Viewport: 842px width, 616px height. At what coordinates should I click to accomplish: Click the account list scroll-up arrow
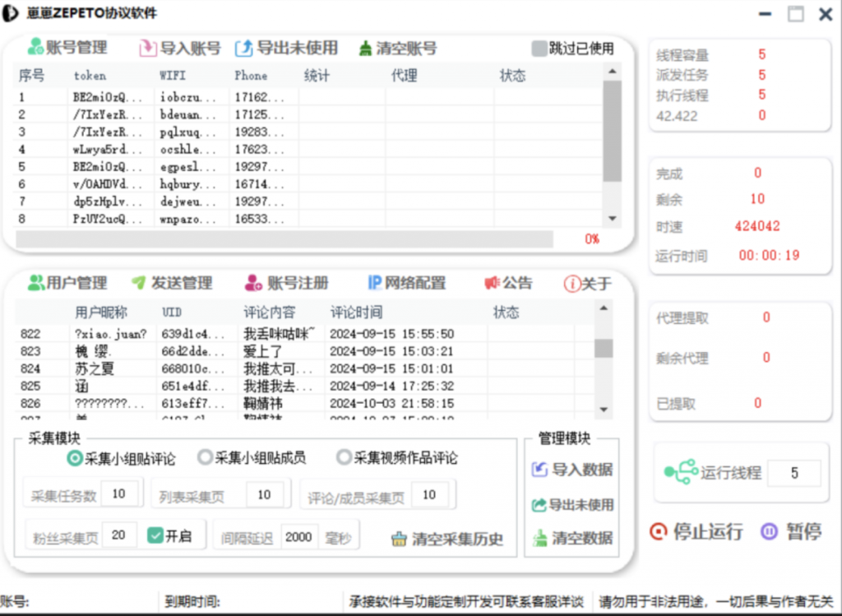(612, 72)
